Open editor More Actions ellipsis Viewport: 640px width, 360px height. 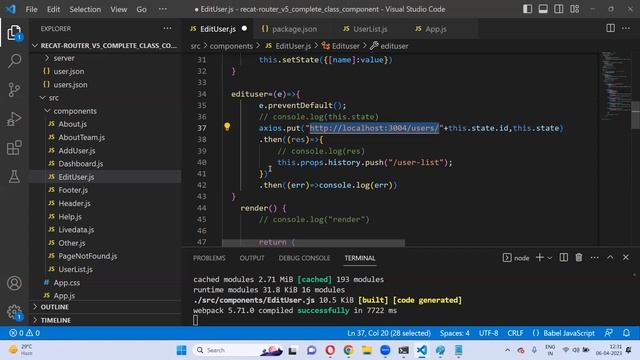tap(626, 28)
